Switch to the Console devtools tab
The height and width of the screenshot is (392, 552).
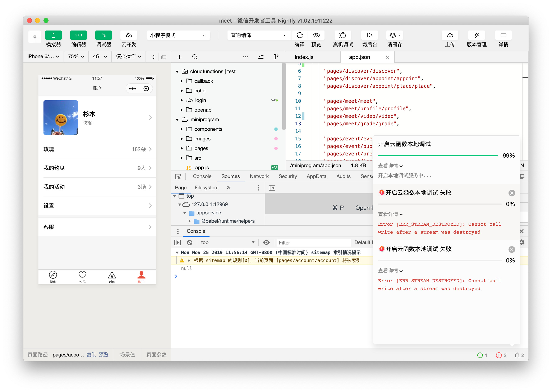pos(202,176)
